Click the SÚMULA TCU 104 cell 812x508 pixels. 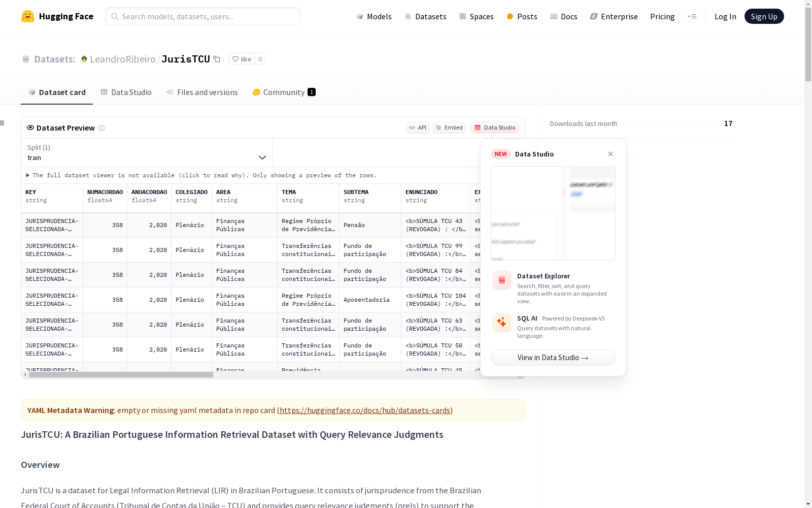coord(436,300)
